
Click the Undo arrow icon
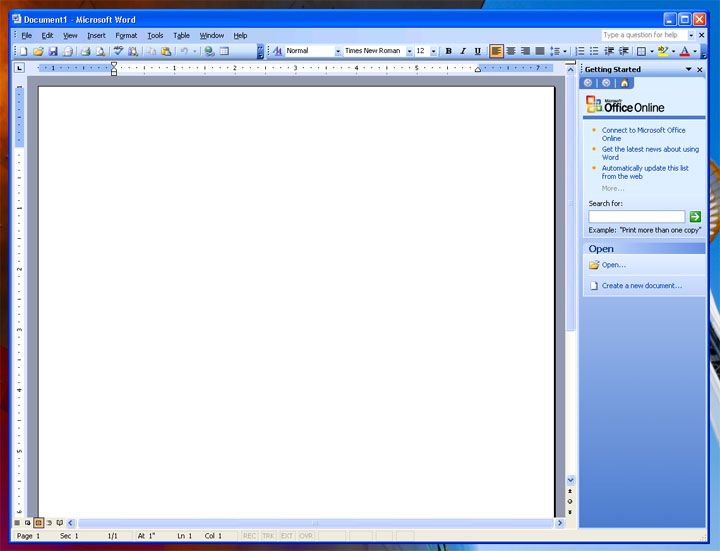coord(184,51)
